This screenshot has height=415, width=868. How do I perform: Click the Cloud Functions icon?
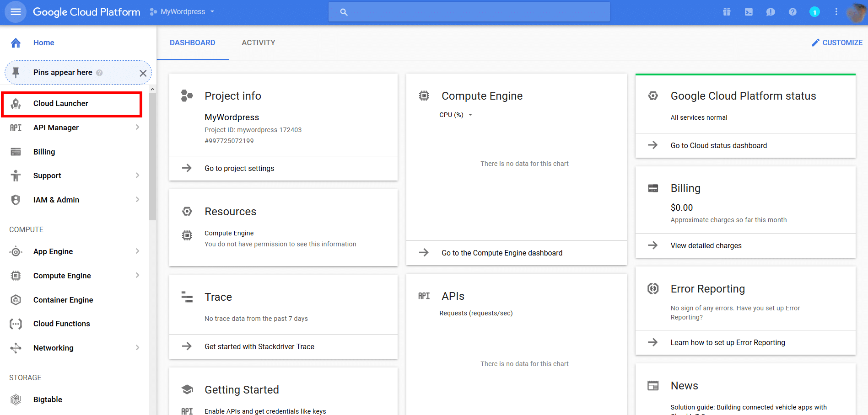[16, 324]
